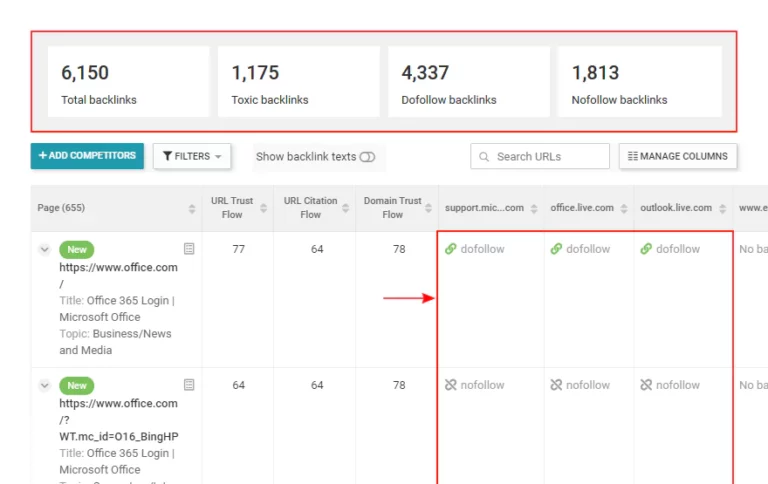Click dofollow link icon under office.live.com
This screenshot has height=484, width=768.
point(556,249)
